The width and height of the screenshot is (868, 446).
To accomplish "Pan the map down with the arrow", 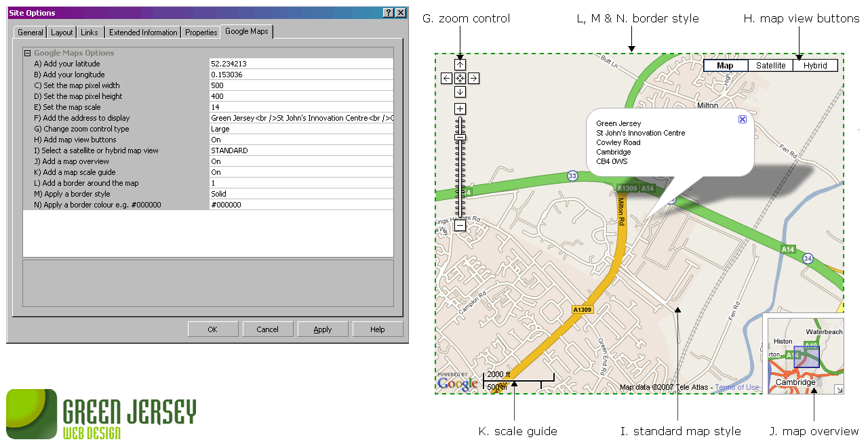I will tap(460, 92).
